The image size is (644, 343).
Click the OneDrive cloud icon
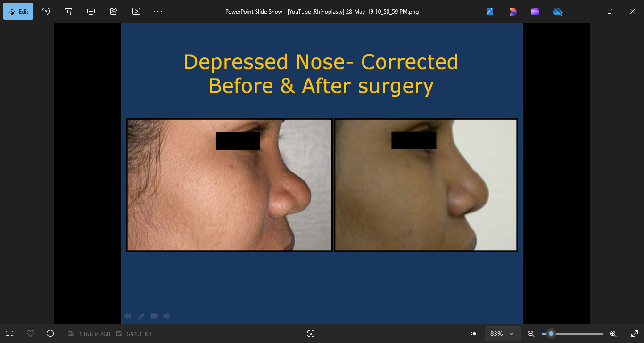[x=558, y=11]
